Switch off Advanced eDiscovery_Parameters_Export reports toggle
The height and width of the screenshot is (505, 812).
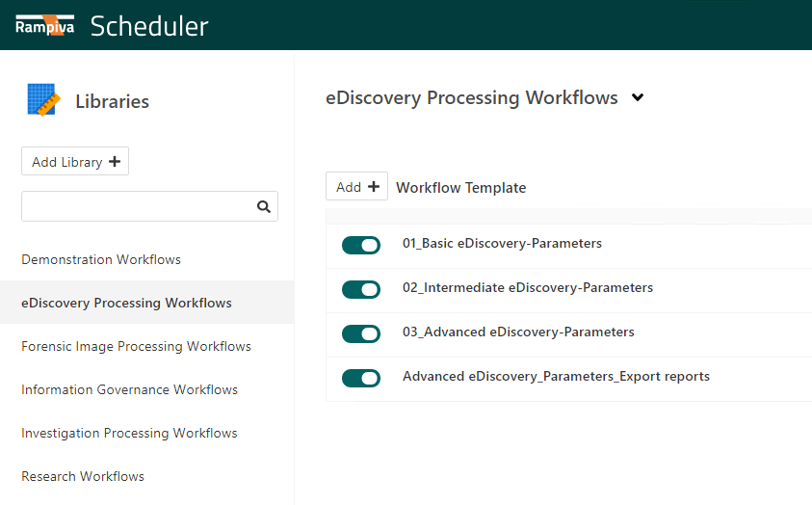coord(361,378)
